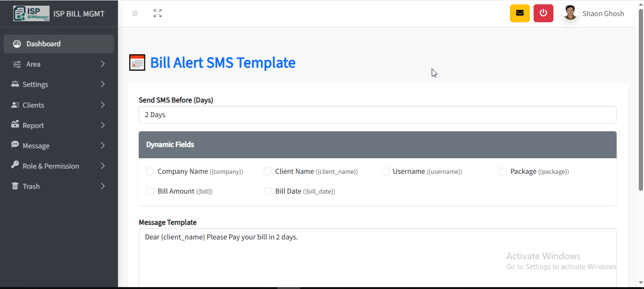Expand the Role & Permission chevron

pos(102,166)
